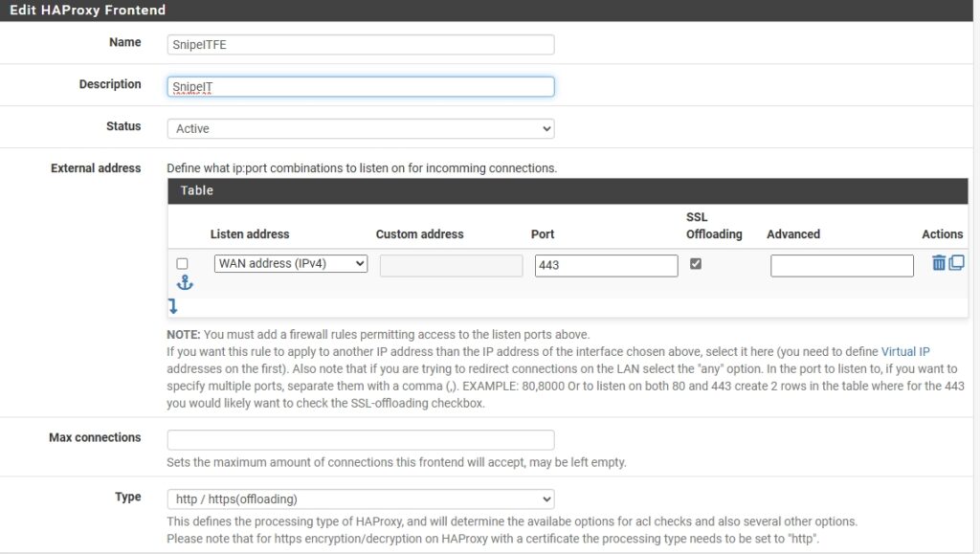Click the Advanced input field
980x554 pixels.
[842, 265]
